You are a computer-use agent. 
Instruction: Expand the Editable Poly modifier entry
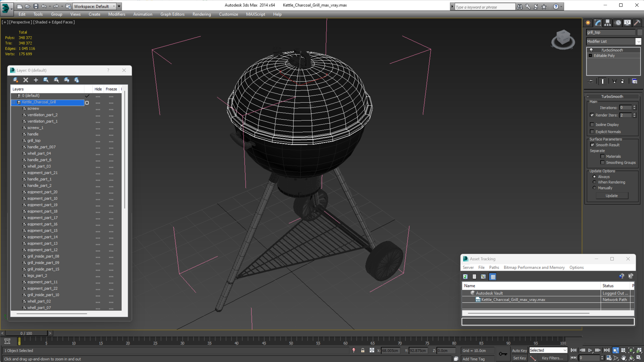click(x=590, y=55)
